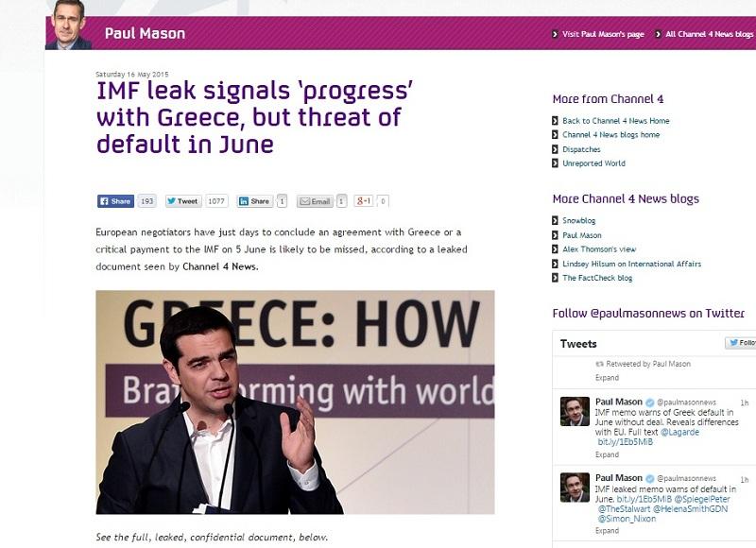Open the @SpiegelPeter mention

pos(702,499)
